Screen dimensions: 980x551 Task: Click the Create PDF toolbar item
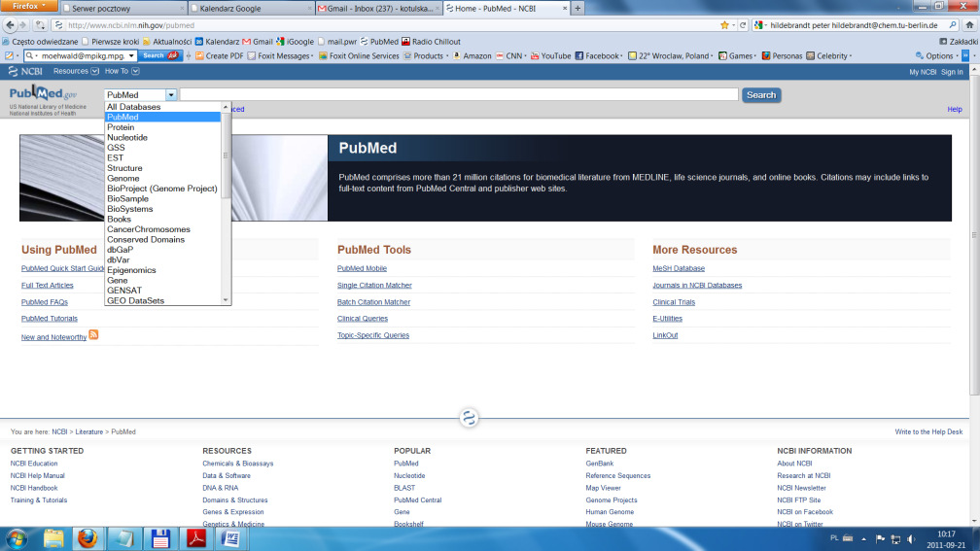(220, 55)
